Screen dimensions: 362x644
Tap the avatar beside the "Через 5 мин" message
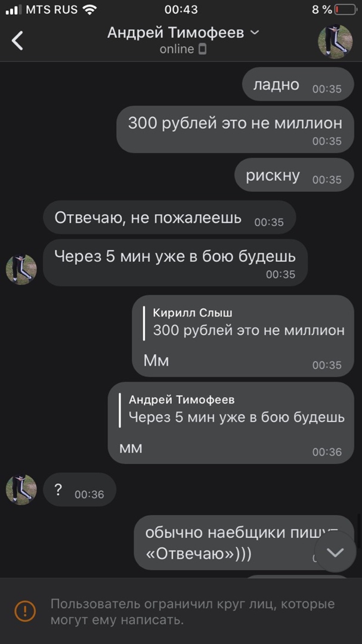[21, 269]
